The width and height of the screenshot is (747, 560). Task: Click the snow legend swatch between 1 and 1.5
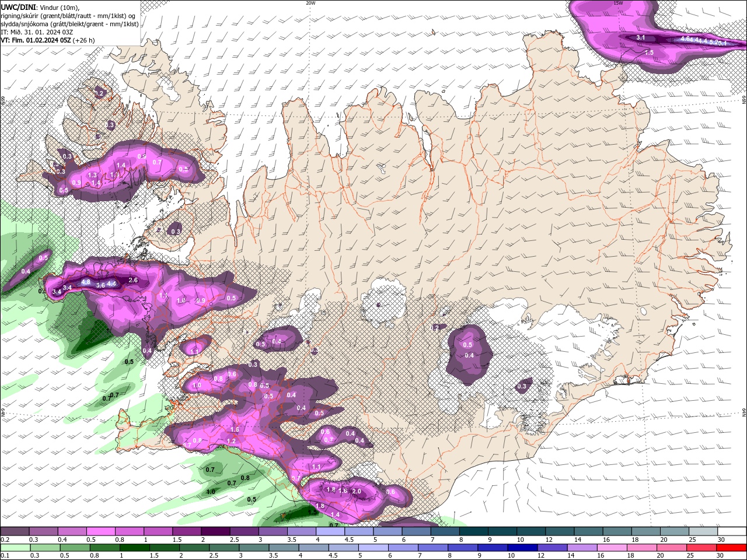tap(158, 531)
